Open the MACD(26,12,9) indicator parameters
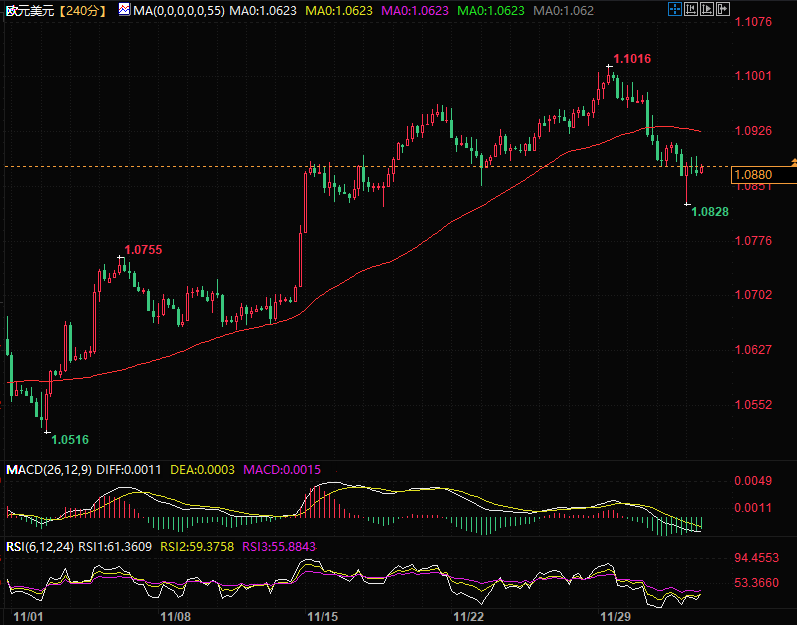 [49, 469]
